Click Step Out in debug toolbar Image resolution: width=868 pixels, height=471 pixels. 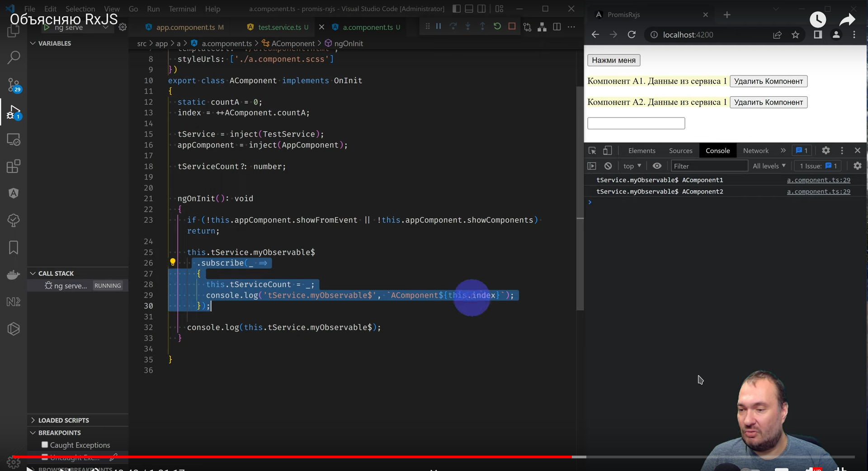[x=482, y=27]
